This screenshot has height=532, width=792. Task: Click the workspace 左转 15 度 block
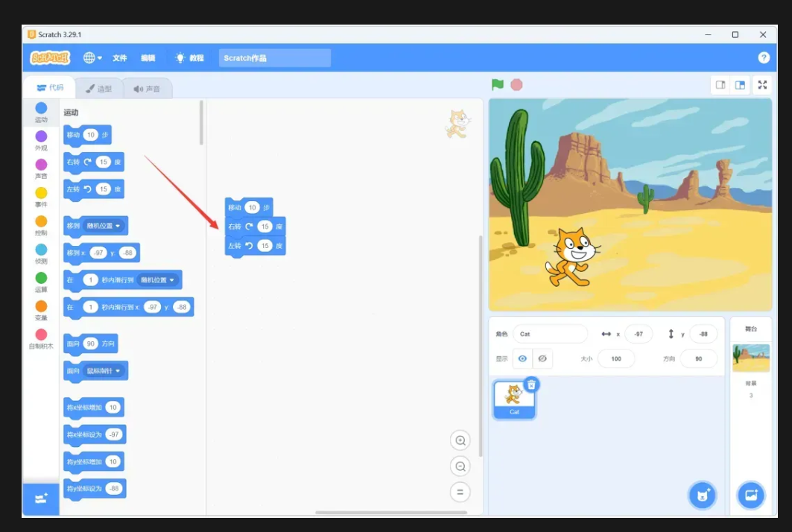255,246
